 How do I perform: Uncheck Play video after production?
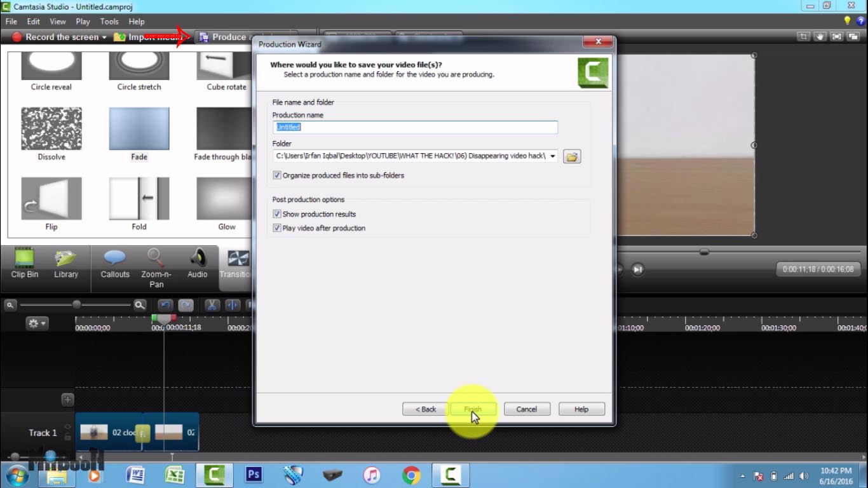[x=276, y=227]
